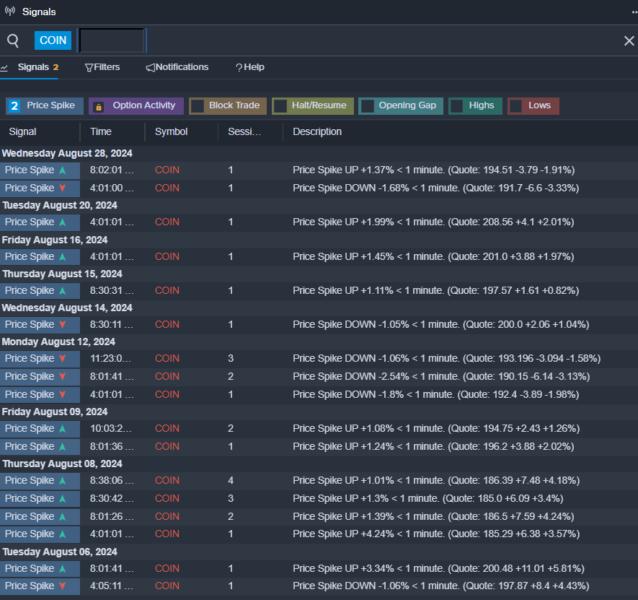Click up arrow icon on 8:30:42 spike row
The width and height of the screenshot is (638, 600).
tap(62, 498)
